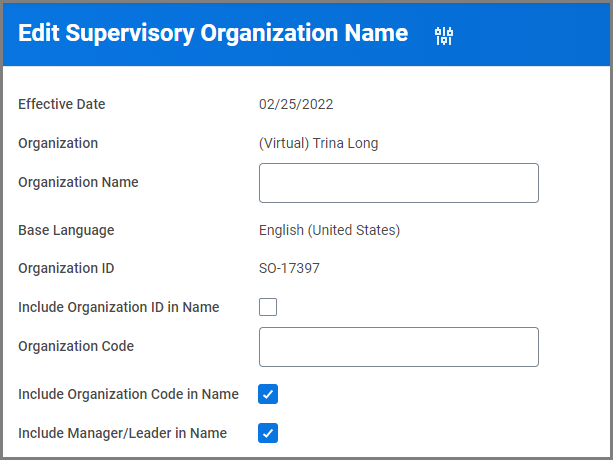Click the Include Manager/Leader in Name label
This screenshot has height=460, width=613.
122,433
